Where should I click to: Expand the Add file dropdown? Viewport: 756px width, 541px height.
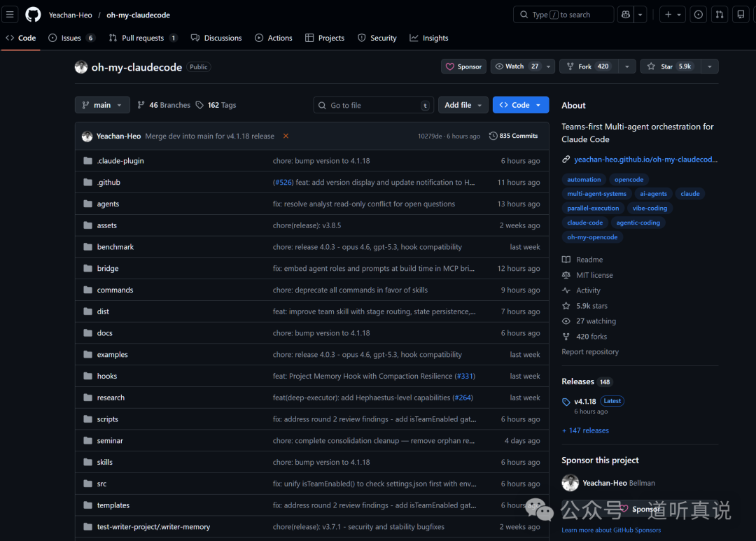coord(463,104)
